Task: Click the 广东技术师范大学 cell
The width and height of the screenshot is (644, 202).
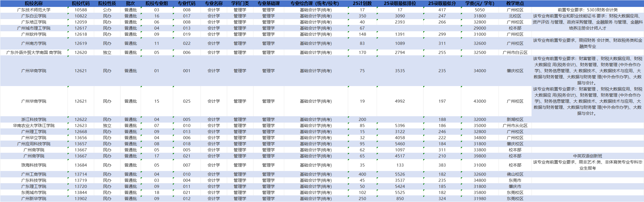Action: tap(34, 10)
